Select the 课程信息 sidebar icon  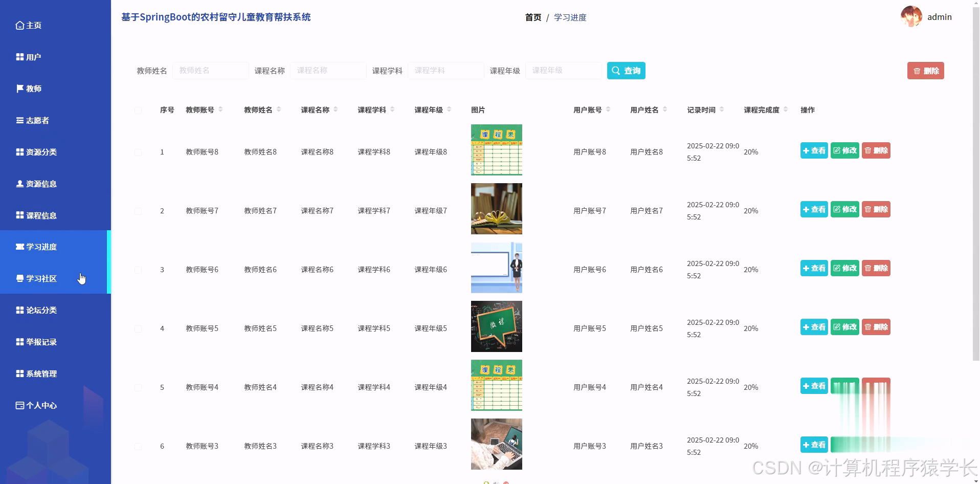20,215
